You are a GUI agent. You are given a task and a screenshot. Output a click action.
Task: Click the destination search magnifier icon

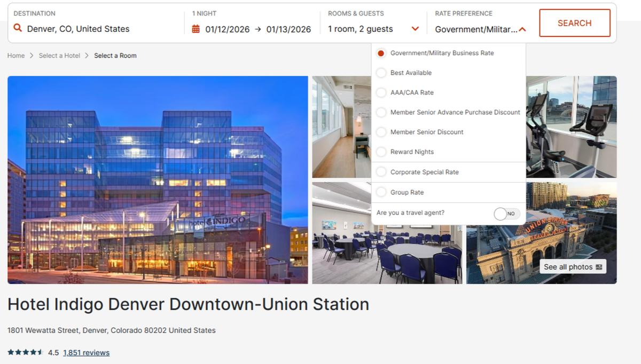click(18, 29)
